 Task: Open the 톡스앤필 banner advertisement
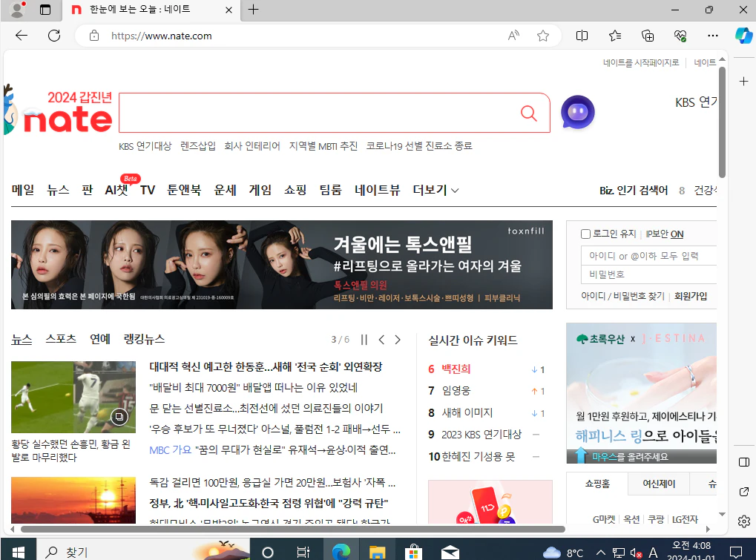pyautogui.click(x=282, y=265)
